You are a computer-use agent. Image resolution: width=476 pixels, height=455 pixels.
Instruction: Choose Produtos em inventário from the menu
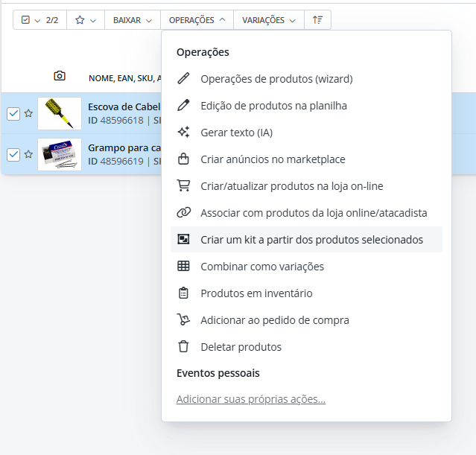coord(256,293)
